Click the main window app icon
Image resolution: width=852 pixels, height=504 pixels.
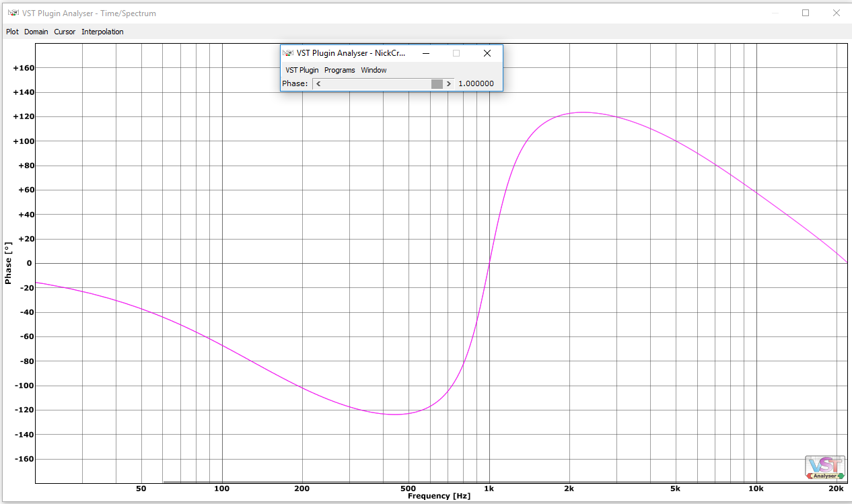pos(13,13)
